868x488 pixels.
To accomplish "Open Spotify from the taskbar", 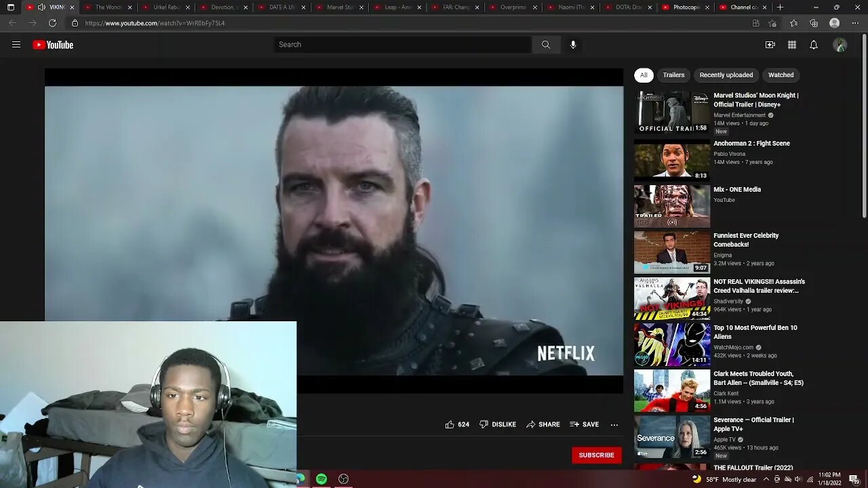I will (321, 479).
